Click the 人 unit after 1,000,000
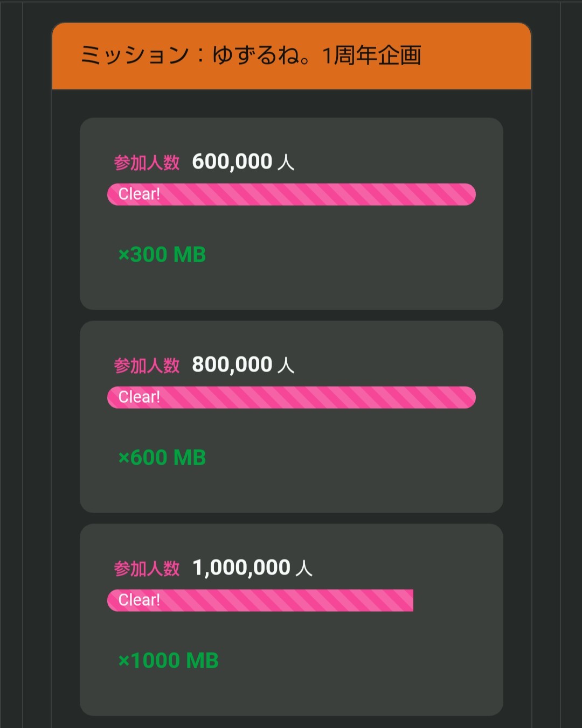Viewport: 582px width, 728px height. (x=304, y=568)
